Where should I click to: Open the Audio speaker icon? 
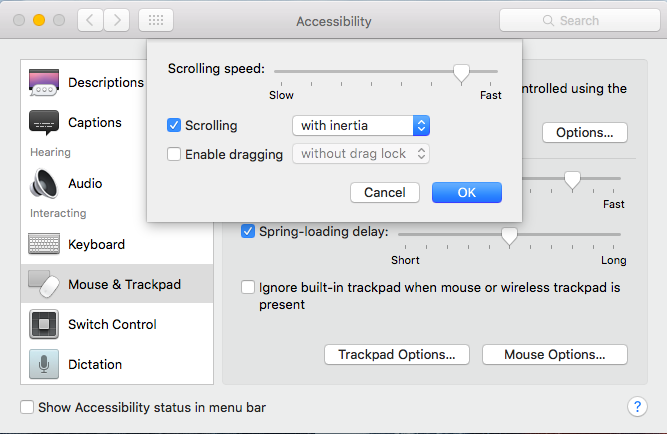pyautogui.click(x=44, y=183)
